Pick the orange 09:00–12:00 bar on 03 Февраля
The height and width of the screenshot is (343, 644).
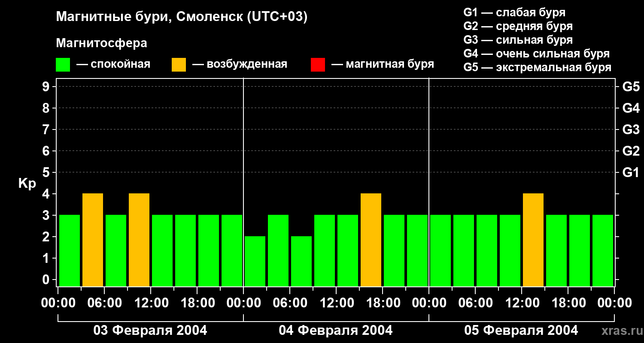139,240
